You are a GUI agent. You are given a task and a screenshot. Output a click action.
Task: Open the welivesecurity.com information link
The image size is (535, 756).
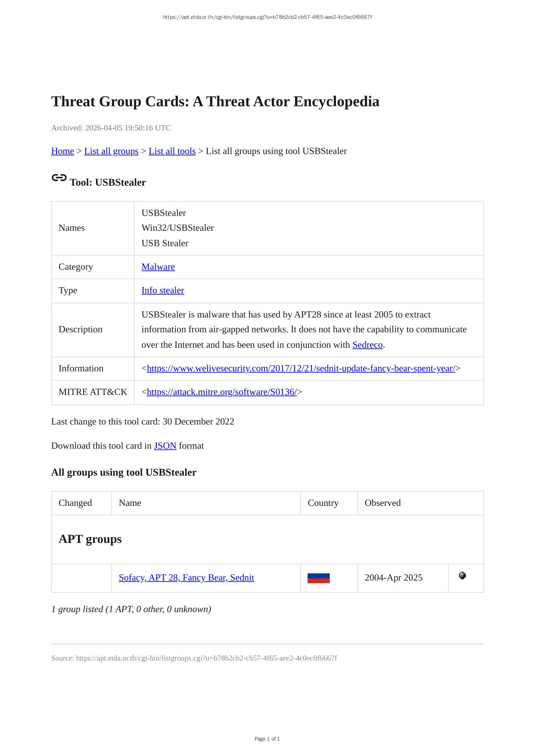point(301,369)
